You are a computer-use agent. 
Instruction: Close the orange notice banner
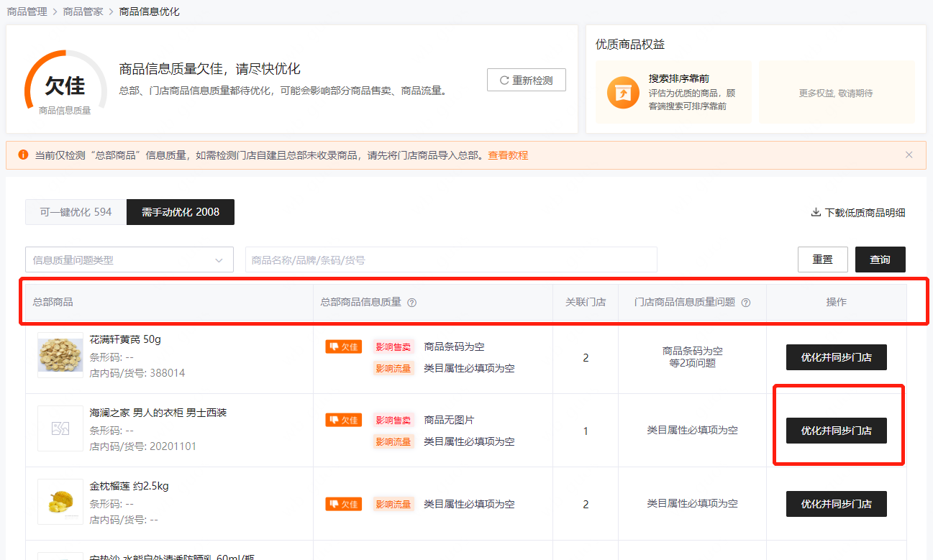[x=909, y=155]
